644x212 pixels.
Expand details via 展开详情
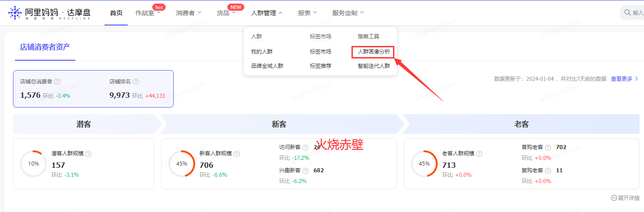[625, 198]
